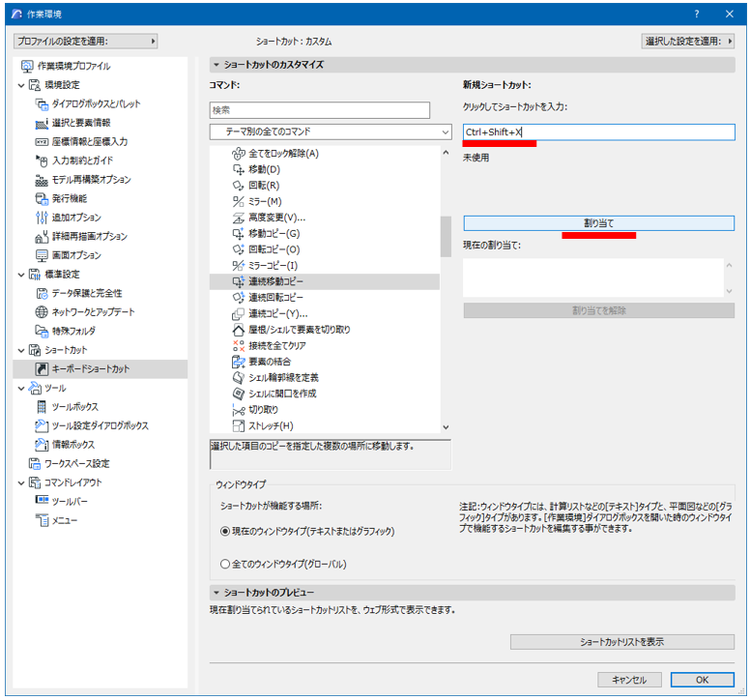Open 入力制約とガイド settings icon
750x700 pixels.
(x=43, y=160)
